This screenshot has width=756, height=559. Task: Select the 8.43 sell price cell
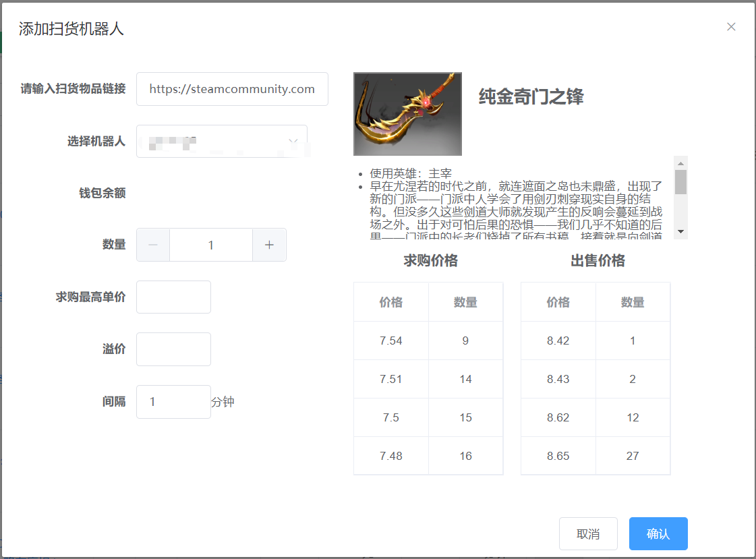558,379
